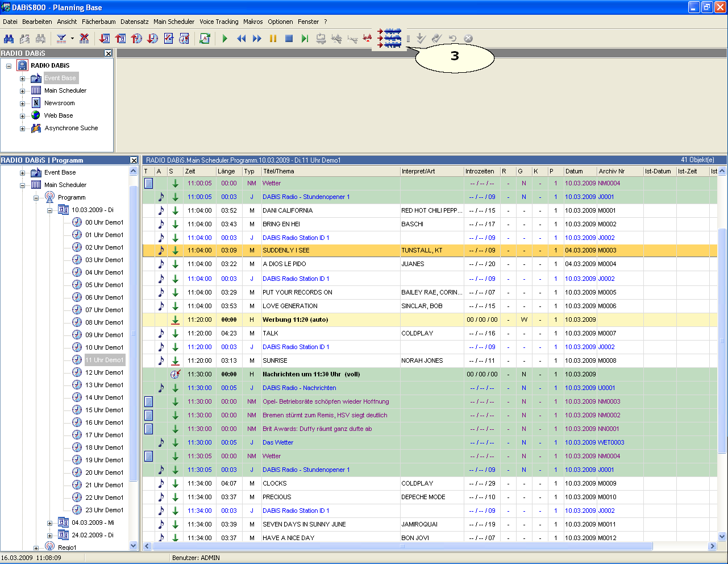728x564 pixels.
Task: Click music note icon of LOVE GENERATION row
Action: click(161, 306)
